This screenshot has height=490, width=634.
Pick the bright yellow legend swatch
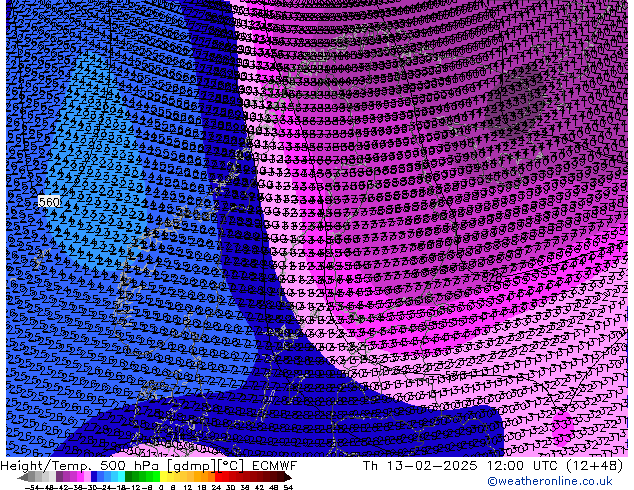click(163, 477)
